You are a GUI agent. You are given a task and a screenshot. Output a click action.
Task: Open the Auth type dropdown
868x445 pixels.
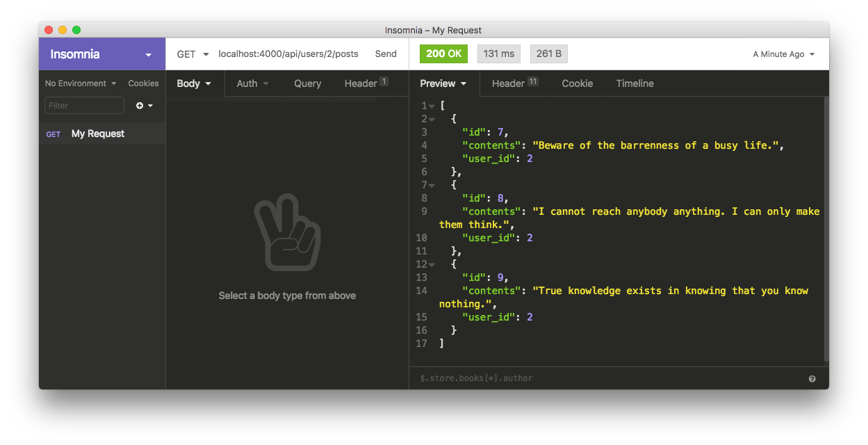click(x=252, y=83)
